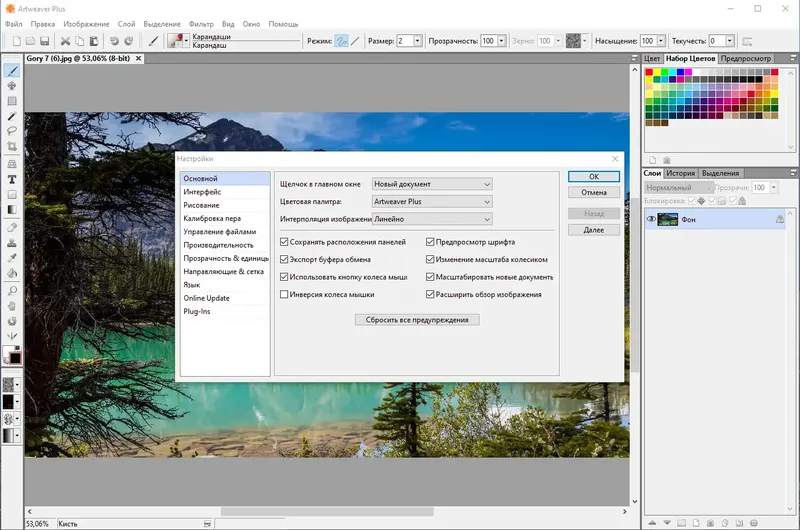The image size is (800, 530).
Task: Uncheck 'Экспорт буфера обмена' checkbox
Action: (x=284, y=259)
